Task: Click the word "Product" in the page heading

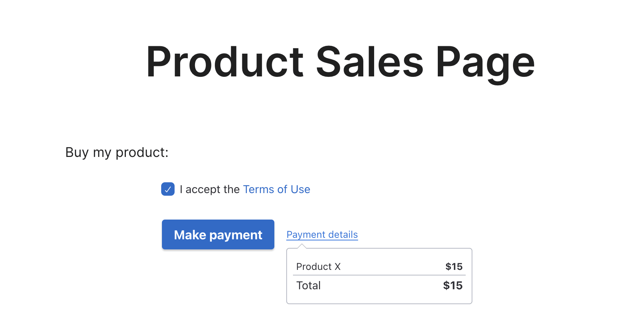Action: [x=225, y=62]
